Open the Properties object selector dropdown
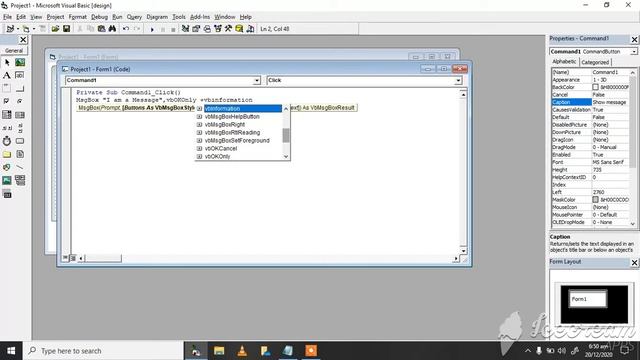 [633, 52]
